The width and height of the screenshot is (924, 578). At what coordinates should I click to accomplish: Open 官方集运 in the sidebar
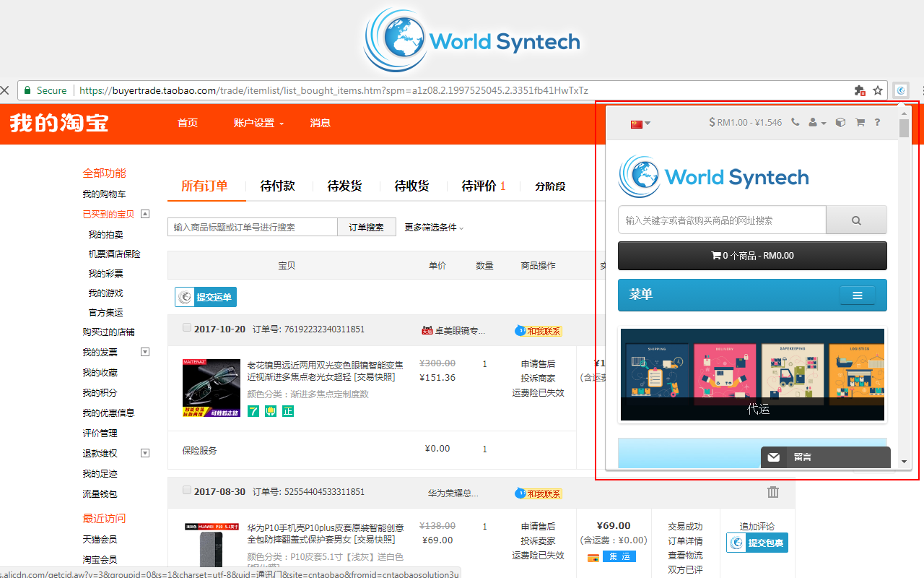click(x=106, y=312)
